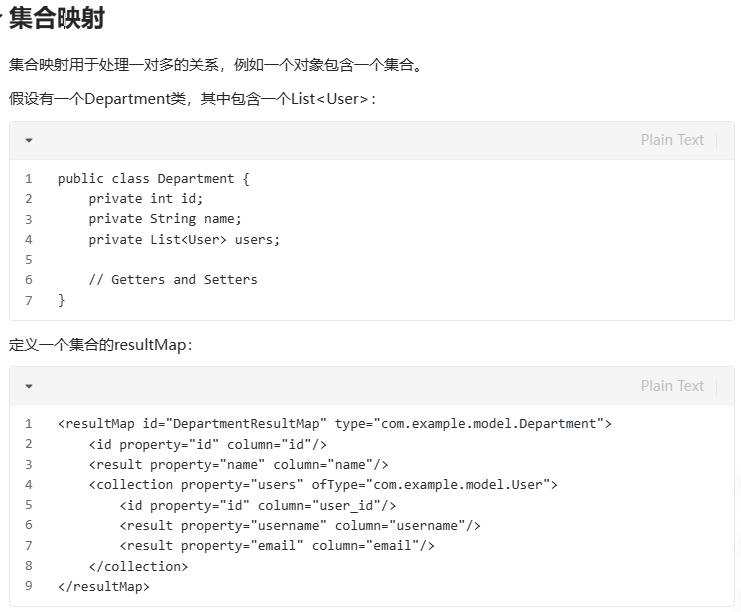741x612 pixels.
Task: Click the column="user_id" id line
Action: pos(258,506)
